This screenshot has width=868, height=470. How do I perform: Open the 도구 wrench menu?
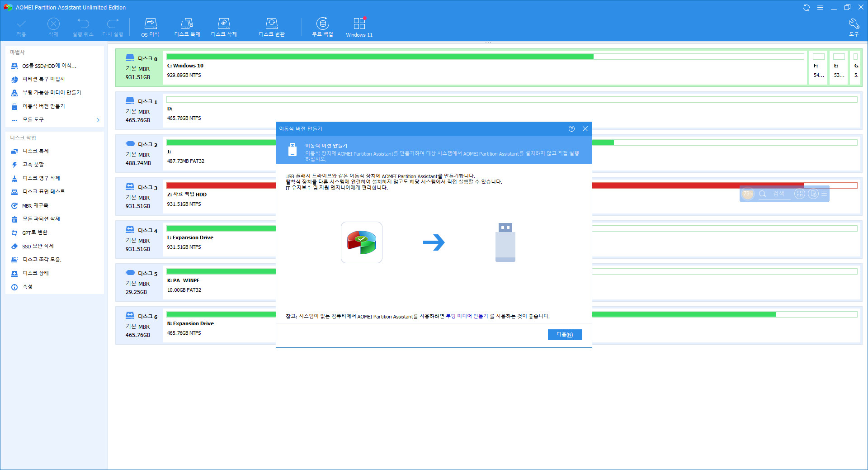pyautogui.click(x=854, y=27)
